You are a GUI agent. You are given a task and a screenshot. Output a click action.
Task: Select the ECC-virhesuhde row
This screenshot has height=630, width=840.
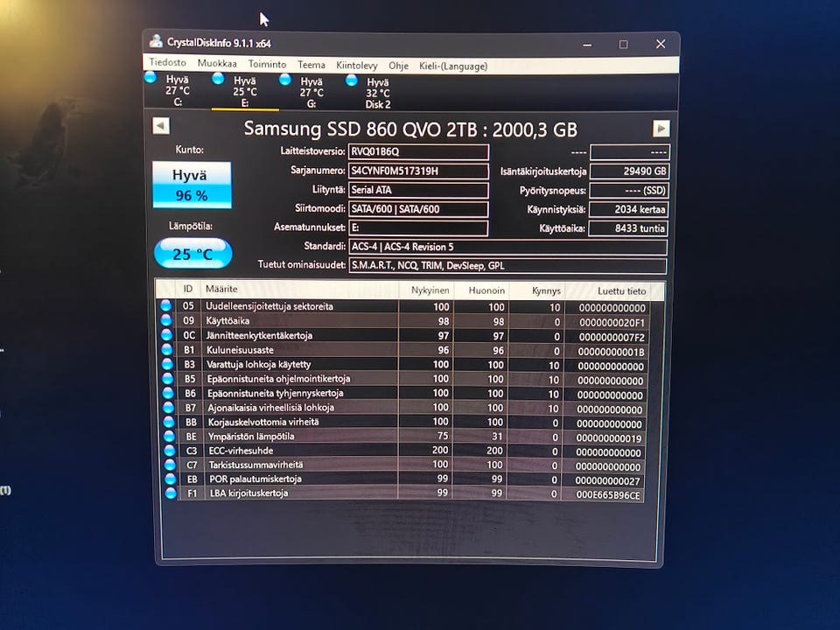(404, 451)
